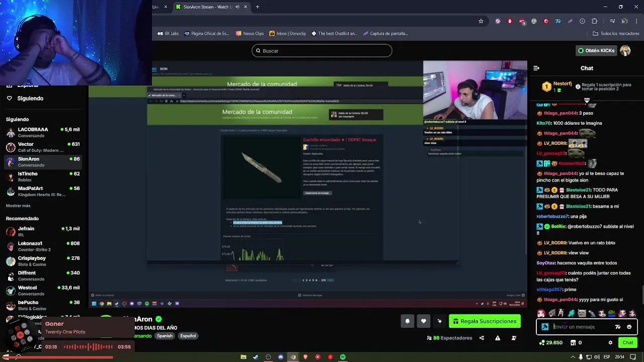Click Regala Suscripciones button
This screenshot has width=644, height=362.
click(485, 321)
